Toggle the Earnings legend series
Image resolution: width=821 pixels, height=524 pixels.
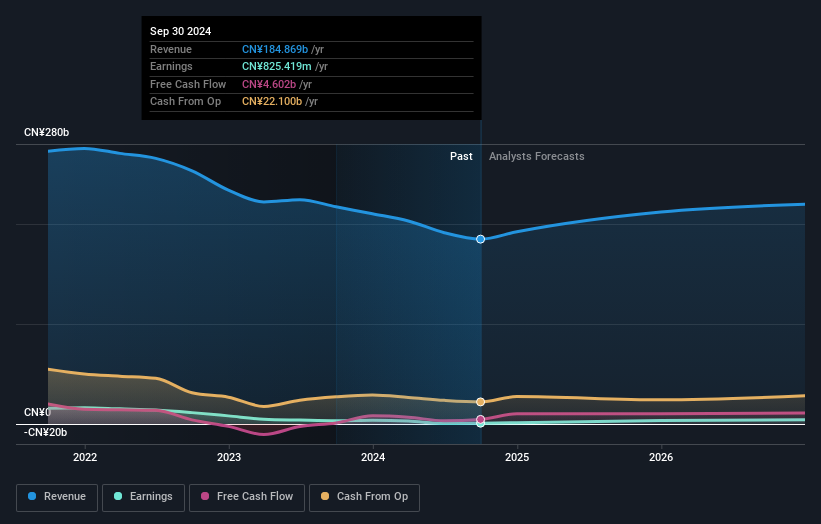coord(143,497)
